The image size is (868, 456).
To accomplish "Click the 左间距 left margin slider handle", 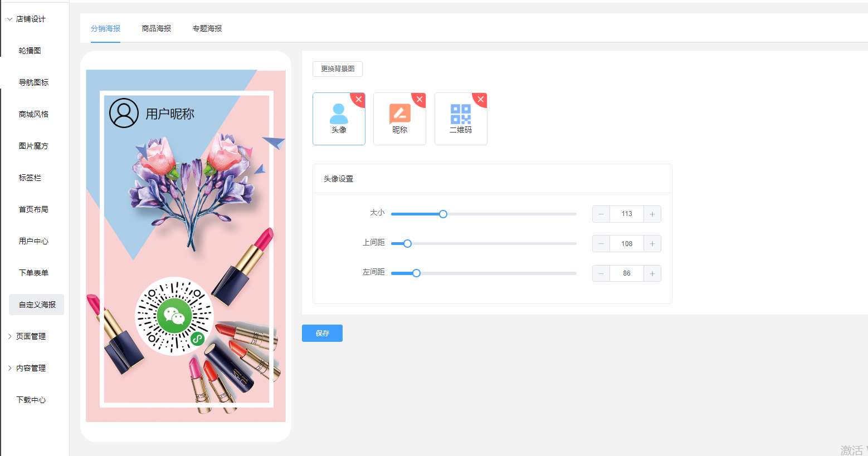I will (x=416, y=273).
